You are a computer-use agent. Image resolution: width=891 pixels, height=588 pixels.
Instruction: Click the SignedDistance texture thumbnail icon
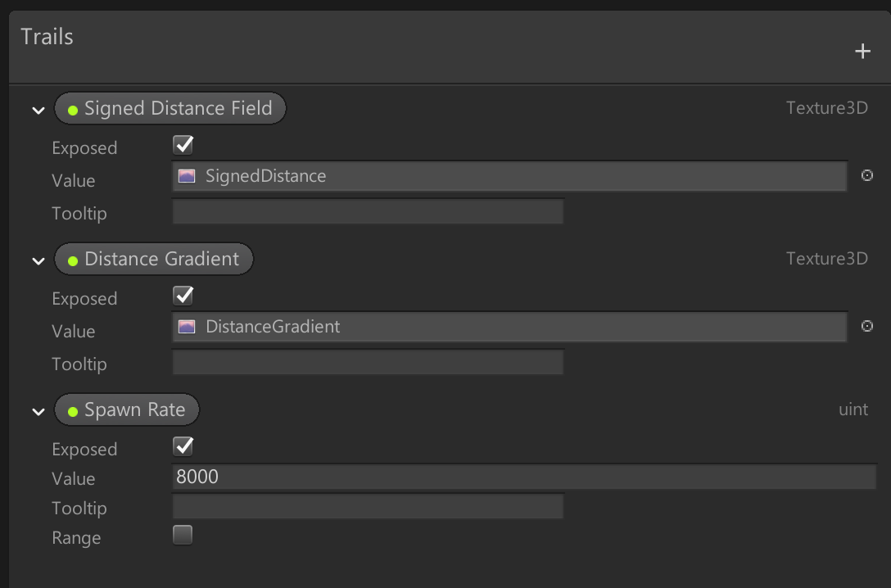[x=187, y=176]
